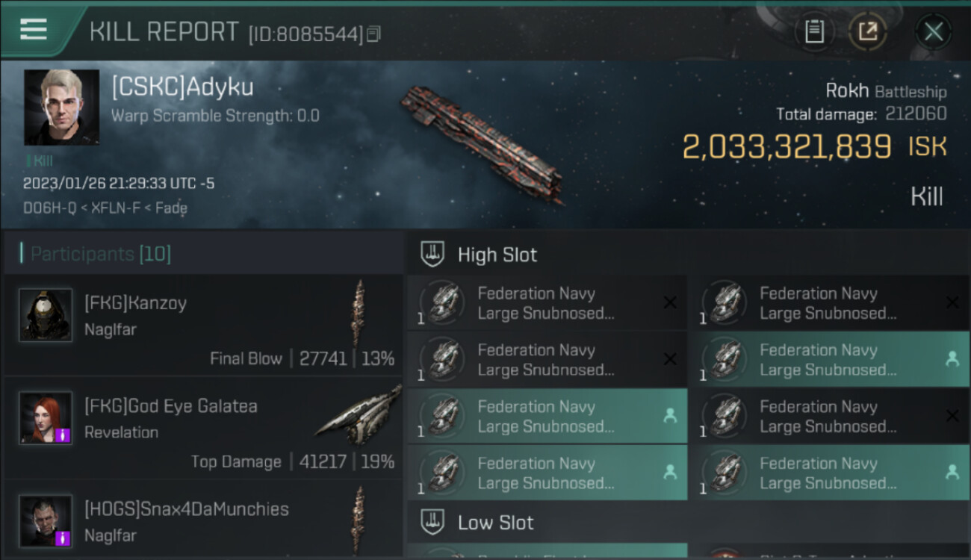Viewport: 971px width, 560px height.
Task: Copy the kill report ID
Action: (373, 34)
